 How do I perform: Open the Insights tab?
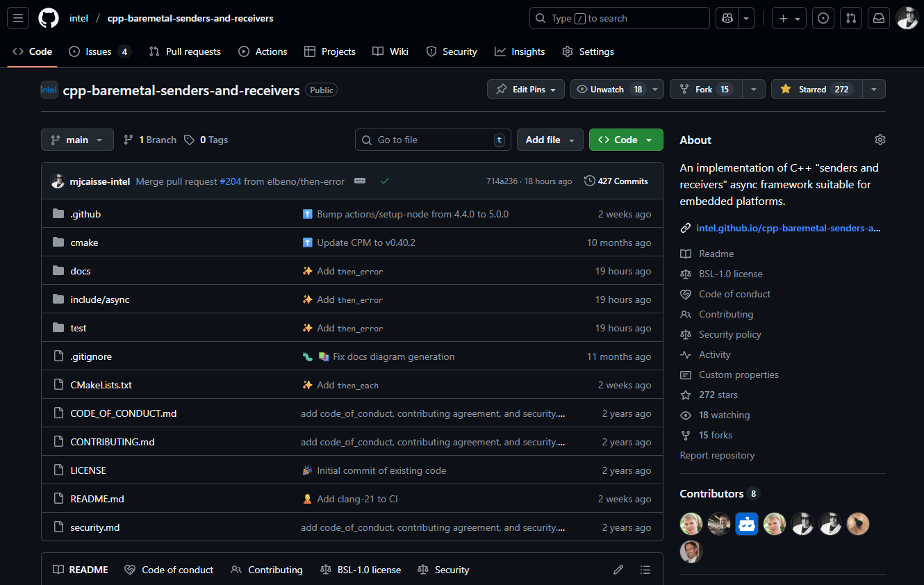pos(520,51)
